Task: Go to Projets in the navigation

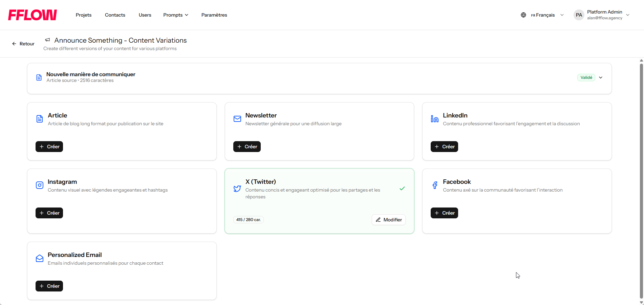Action: 84,15
